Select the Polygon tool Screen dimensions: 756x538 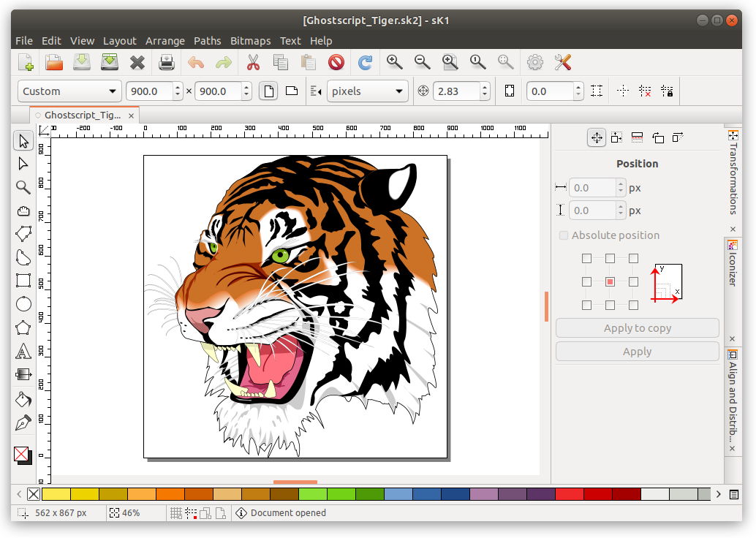tap(23, 327)
